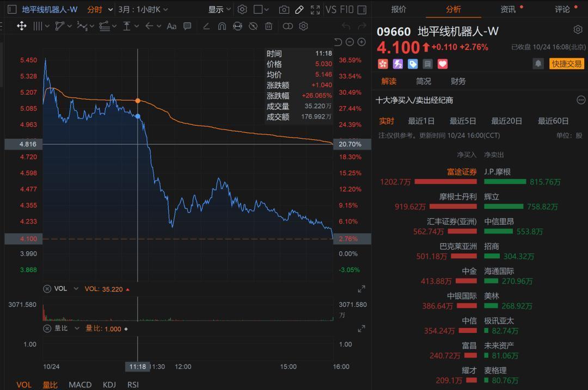Toggle the MACD indicator
588x390 pixels.
[x=80, y=385]
